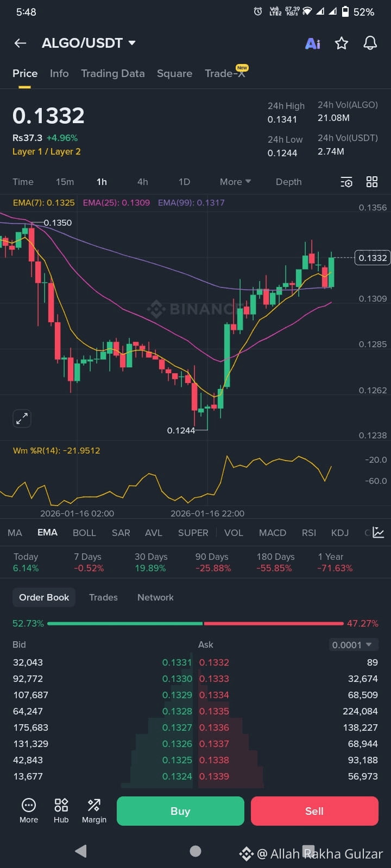Tap the bid/ask ratio bar
The height and width of the screenshot is (868, 391).
[x=195, y=623]
